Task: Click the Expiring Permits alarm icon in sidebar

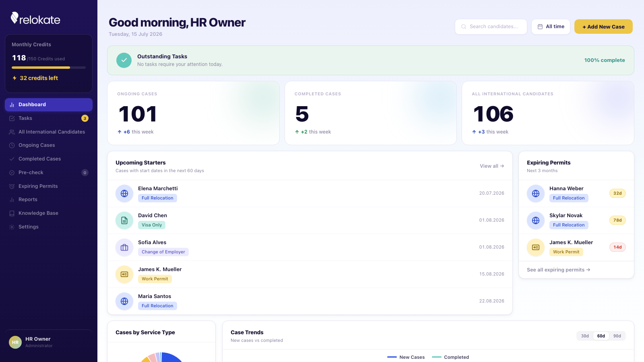Action: click(12, 186)
